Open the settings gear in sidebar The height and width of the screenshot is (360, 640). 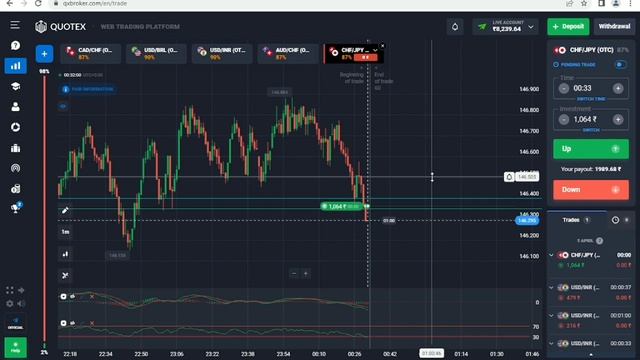(10, 303)
